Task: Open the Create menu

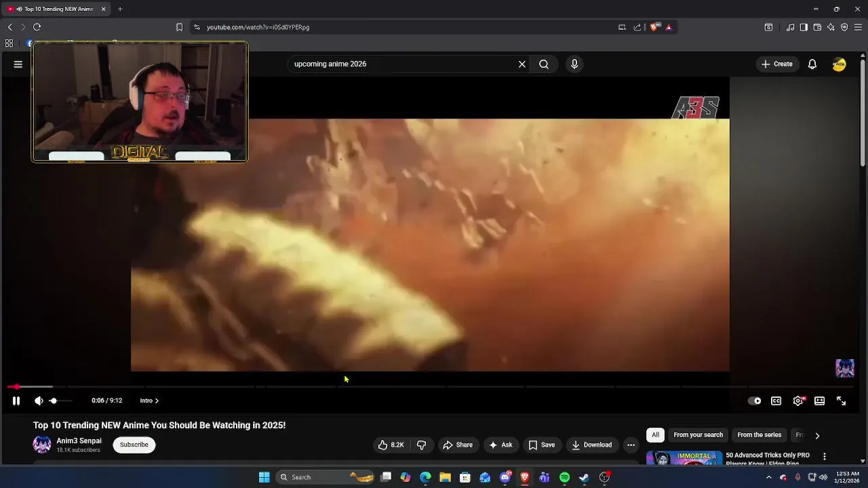Action: pyautogui.click(x=777, y=64)
